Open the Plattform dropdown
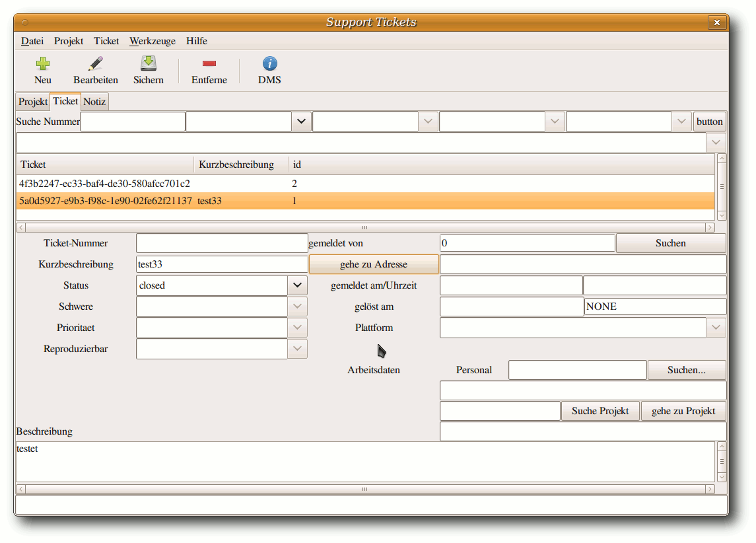 pos(716,328)
